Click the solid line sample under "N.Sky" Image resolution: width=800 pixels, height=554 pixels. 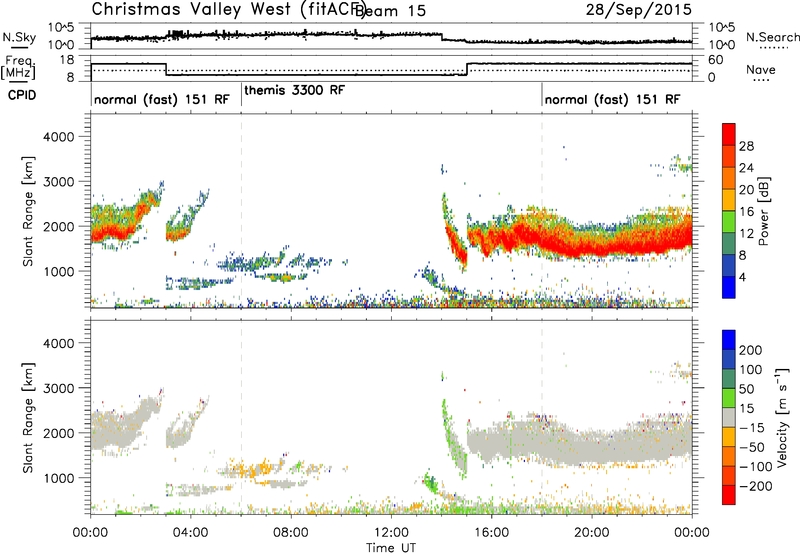[x=18, y=47]
